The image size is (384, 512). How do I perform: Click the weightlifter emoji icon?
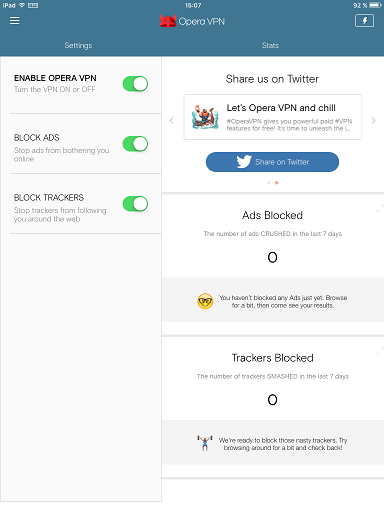205,443
